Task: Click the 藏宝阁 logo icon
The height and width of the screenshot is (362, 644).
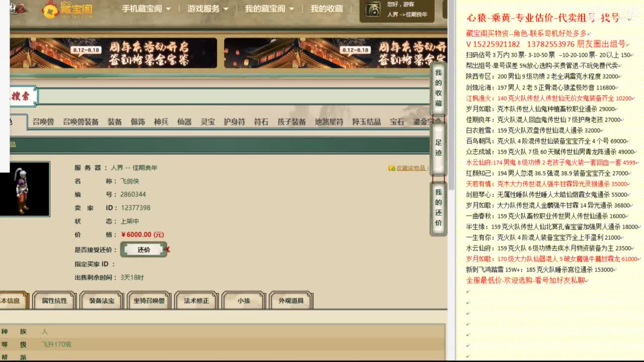Action: click(50, 10)
